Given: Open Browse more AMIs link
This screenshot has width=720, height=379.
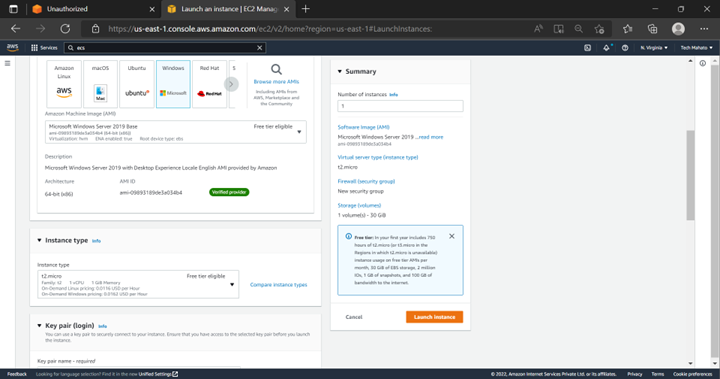Looking at the screenshot, I should point(276,82).
